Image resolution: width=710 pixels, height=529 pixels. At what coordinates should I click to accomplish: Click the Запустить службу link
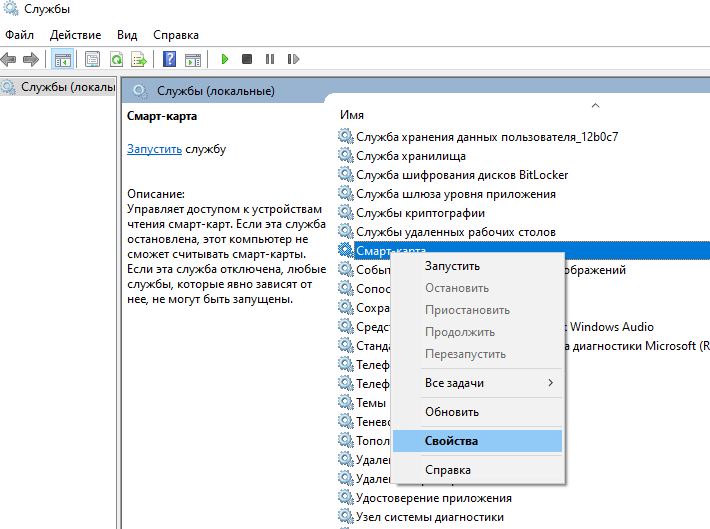154,149
